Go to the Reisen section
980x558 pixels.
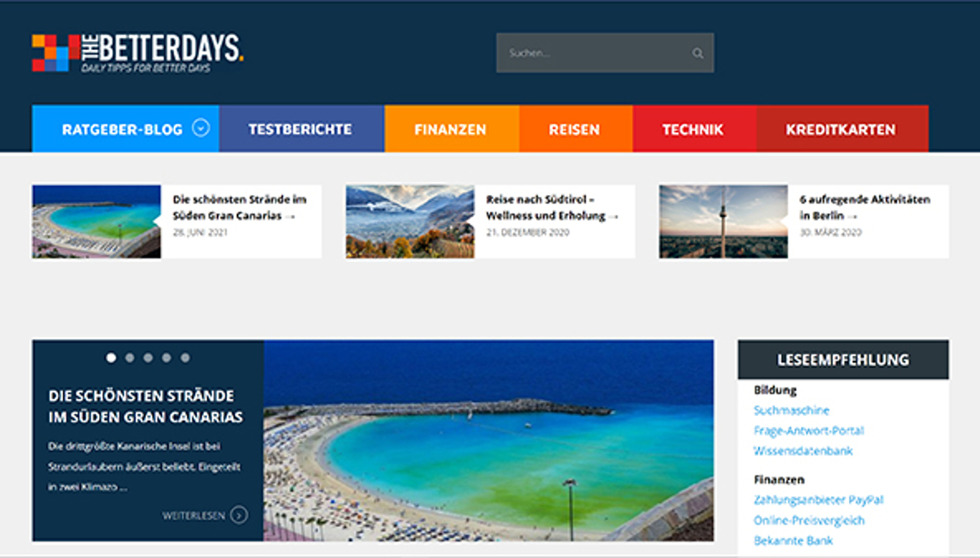pos(574,129)
